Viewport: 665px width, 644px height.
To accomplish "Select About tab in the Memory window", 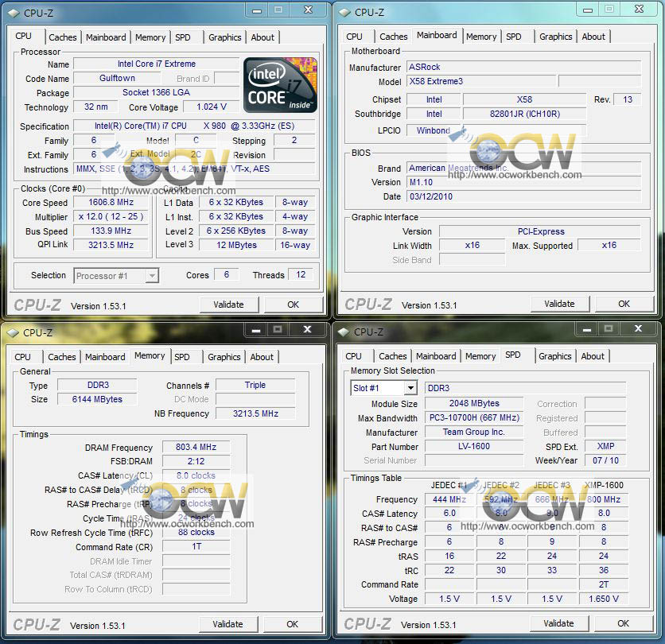I will coord(262,357).
